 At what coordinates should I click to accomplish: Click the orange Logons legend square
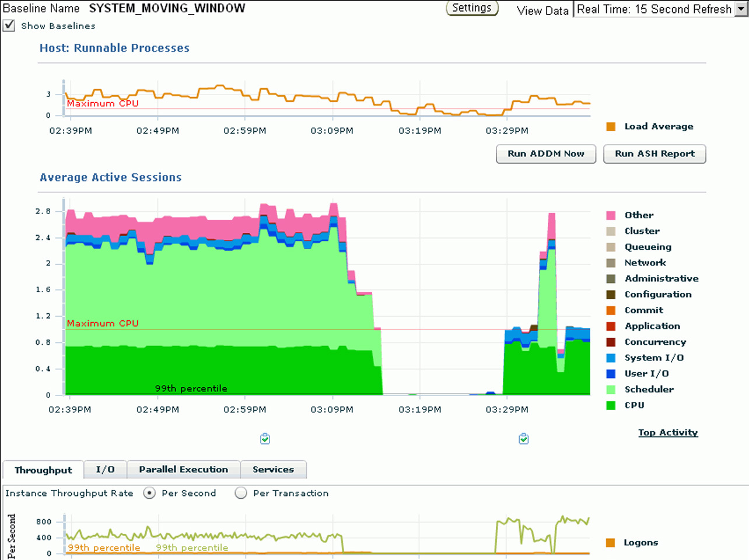[610, 543]
